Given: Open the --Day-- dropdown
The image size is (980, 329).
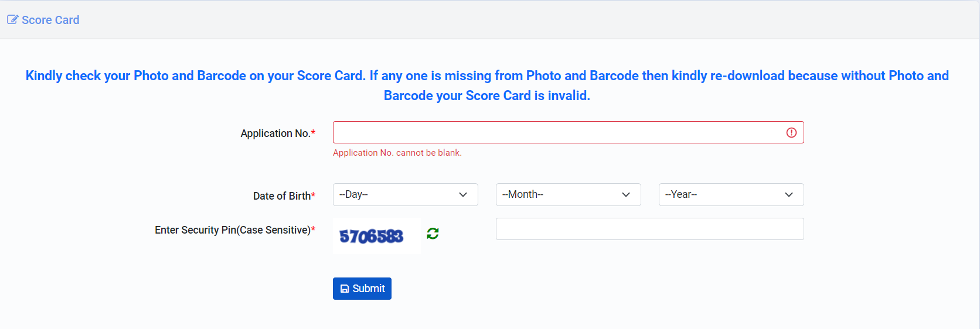Looking at the screenshot, I should coord(406,195).
